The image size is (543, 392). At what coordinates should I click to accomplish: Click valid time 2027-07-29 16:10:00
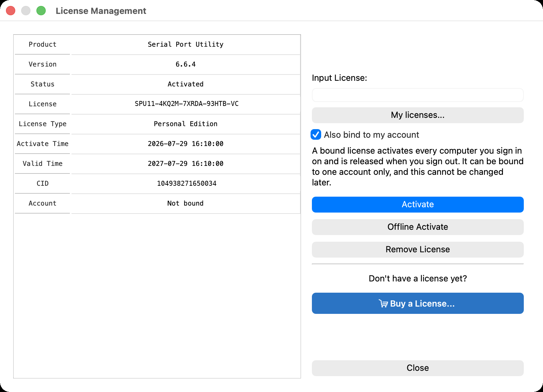(x=185, y=164)
